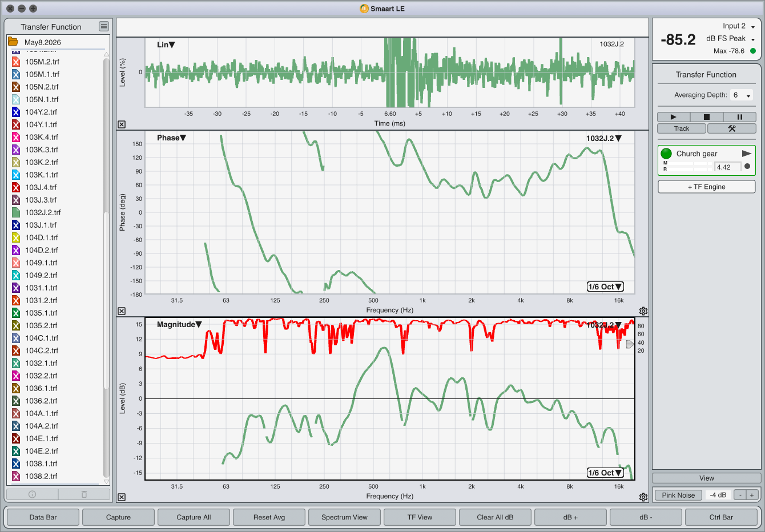Open the 1/6 Oct smoothing dropdown on Phase plot
Viewport: 765px width, 532px height.
(605, 287)
